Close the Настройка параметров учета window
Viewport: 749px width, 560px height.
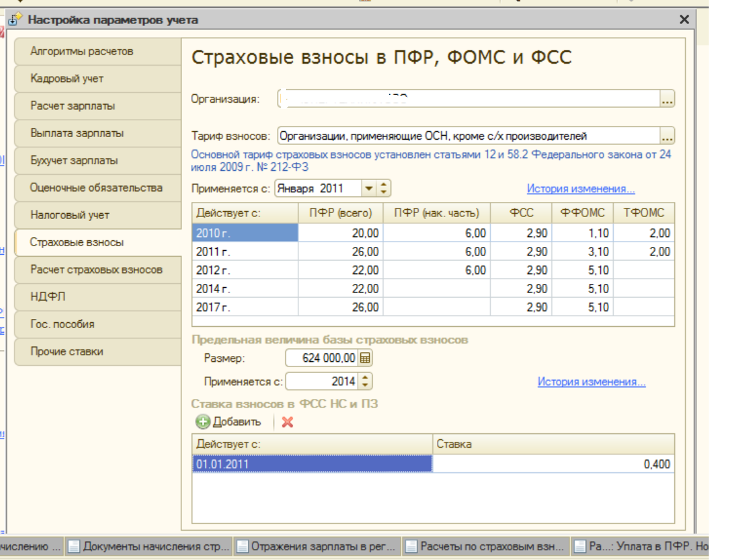coord(684,20)
